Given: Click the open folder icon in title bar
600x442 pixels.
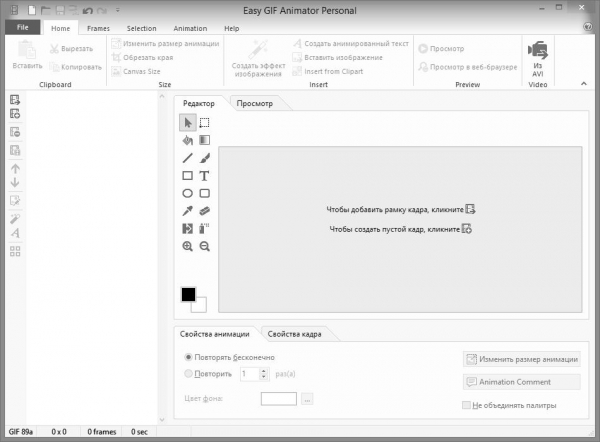Looking at the screenshot, I should click(x=46, y=10).
